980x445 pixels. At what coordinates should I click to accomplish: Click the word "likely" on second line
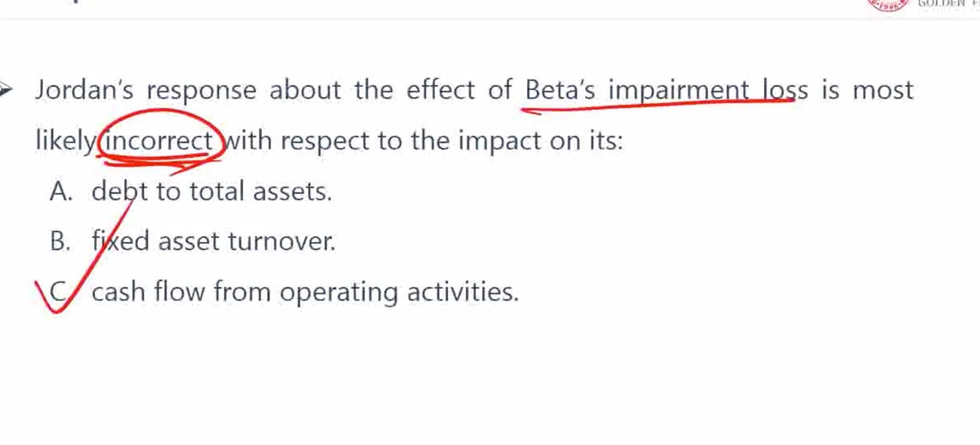tap(66, 140)
